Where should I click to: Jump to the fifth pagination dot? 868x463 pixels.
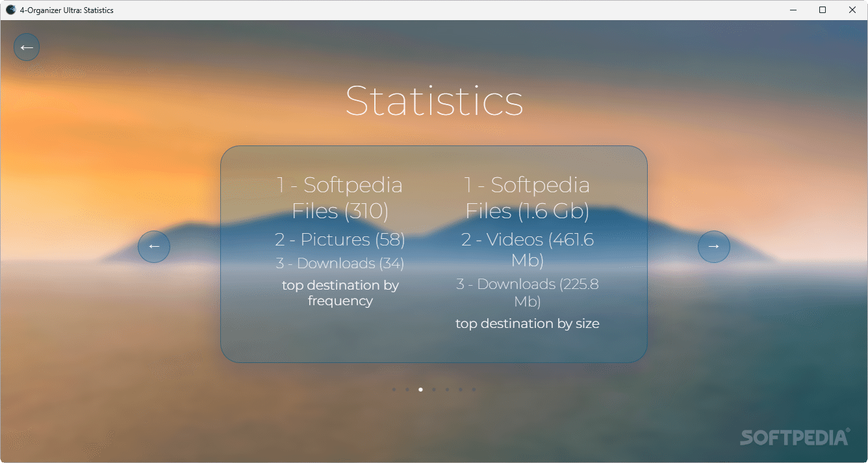point(447,390)
